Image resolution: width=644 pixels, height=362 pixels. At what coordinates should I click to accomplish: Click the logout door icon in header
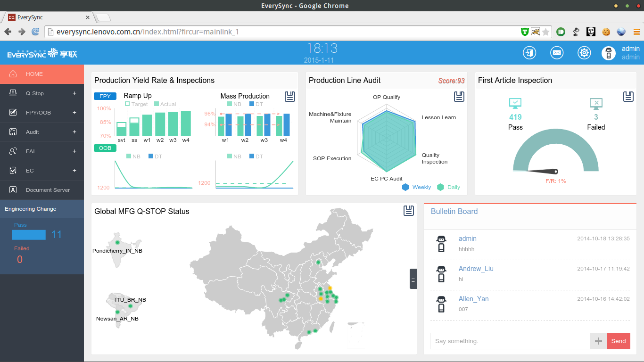point(529,53)
